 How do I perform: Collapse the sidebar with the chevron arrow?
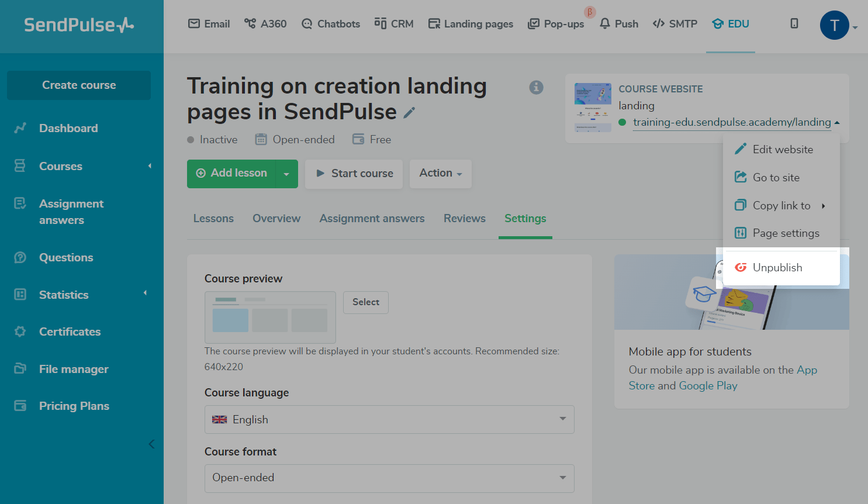[151, 444]
